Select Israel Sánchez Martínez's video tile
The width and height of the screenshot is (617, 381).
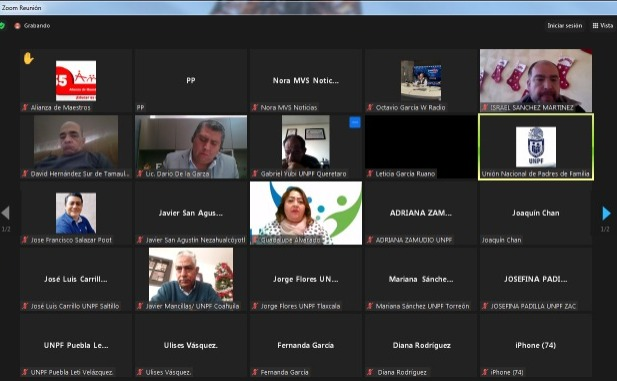coord(536,80)
